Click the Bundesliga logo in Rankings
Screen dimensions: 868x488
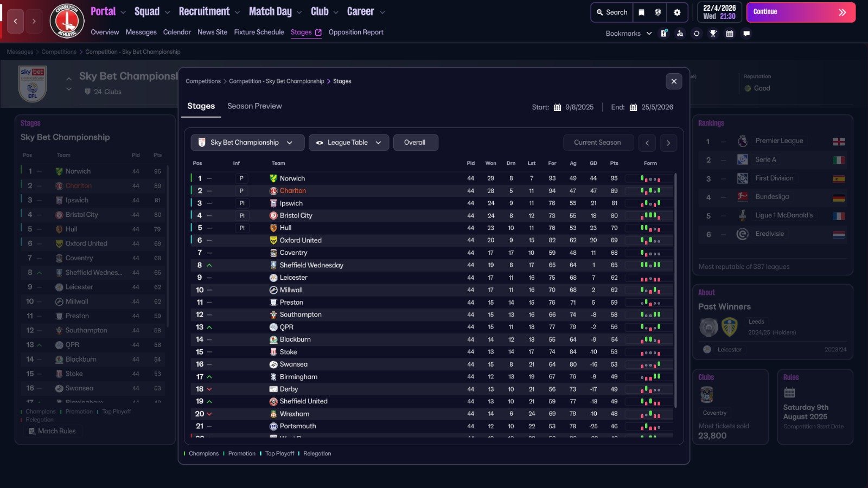tap(743, 197)
